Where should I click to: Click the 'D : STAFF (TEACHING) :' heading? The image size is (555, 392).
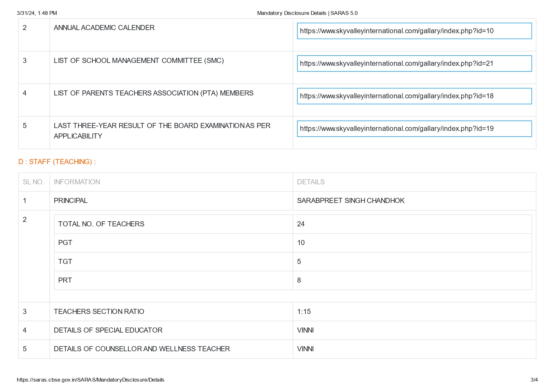(57, 162)
